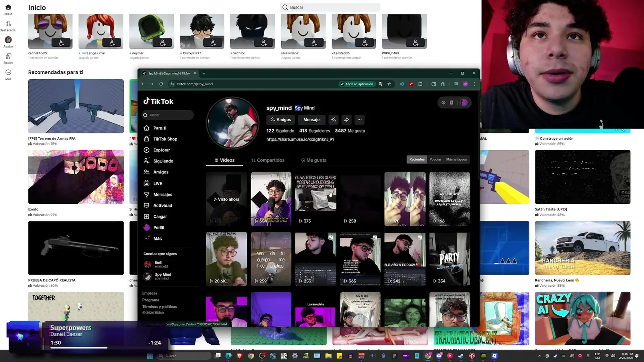Click the Windows Start button
The image size is (644, 362).
pos(150,356)
